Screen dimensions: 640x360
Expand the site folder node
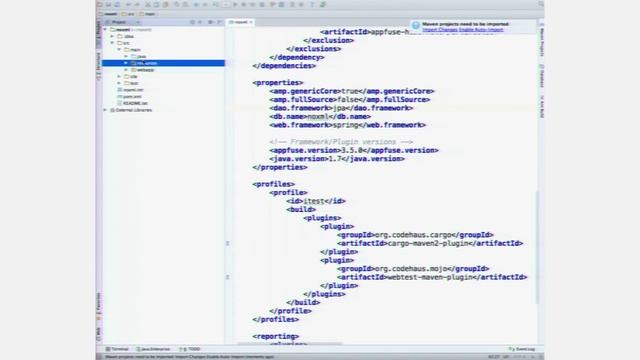click(x=119, y=76)
